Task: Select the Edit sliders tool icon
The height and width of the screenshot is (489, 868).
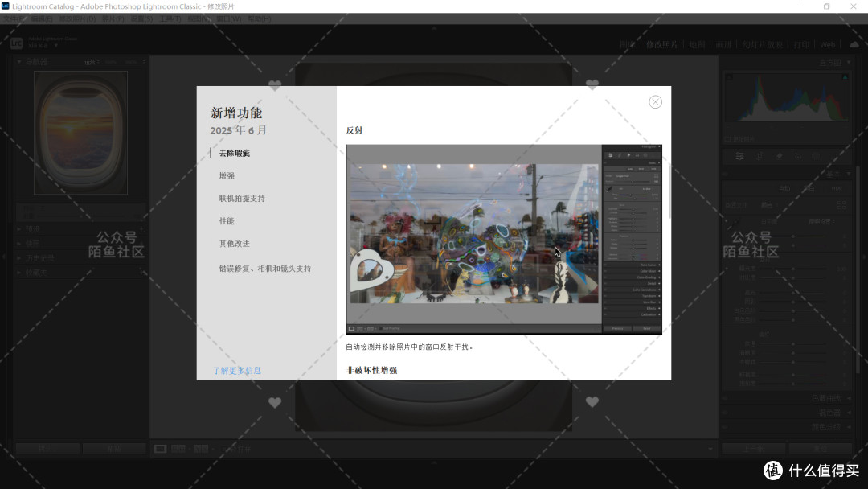Action: click(739, 157)
